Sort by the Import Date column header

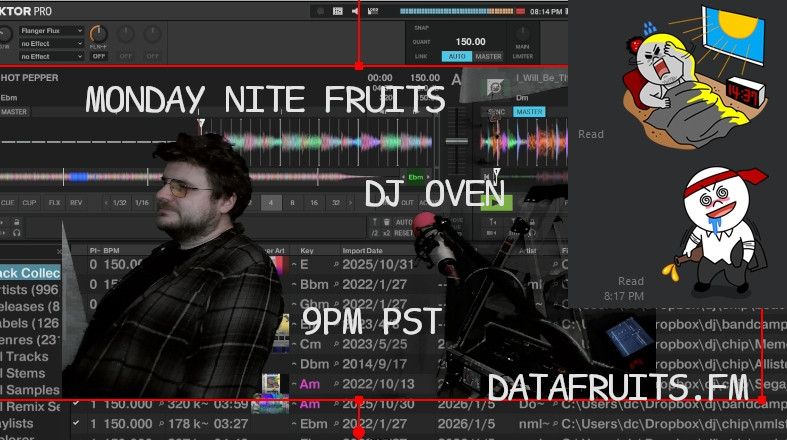click(362, 250)
